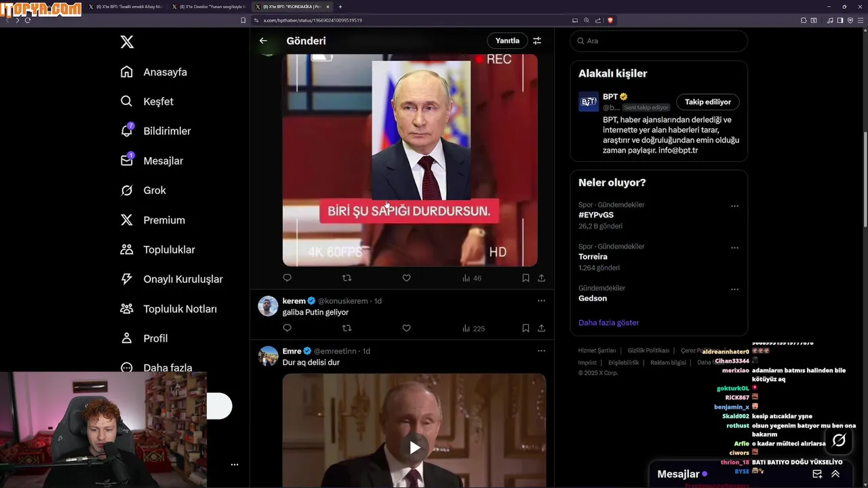Like the Putin image post
868x488 pixels.
[x=406, y=278]
